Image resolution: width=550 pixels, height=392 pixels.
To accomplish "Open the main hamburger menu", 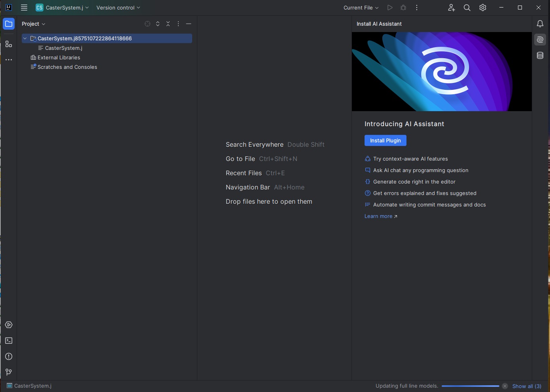I will (24, 8).
